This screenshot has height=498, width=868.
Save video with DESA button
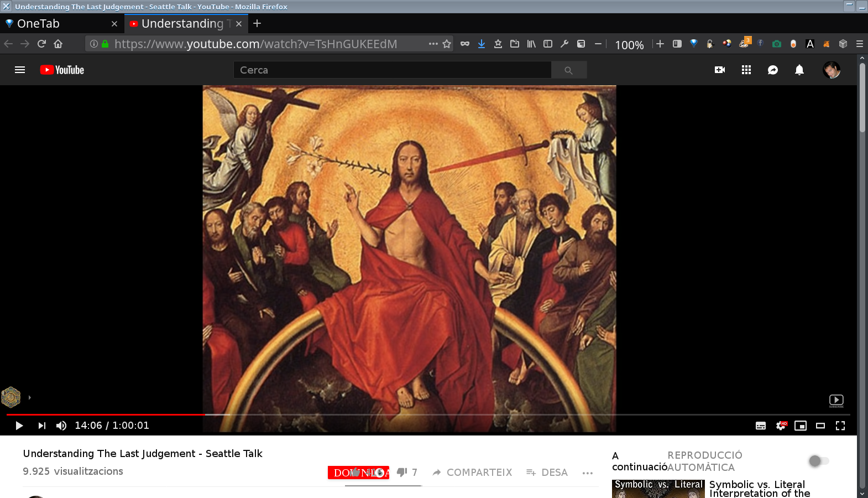[x=547, y=472]
